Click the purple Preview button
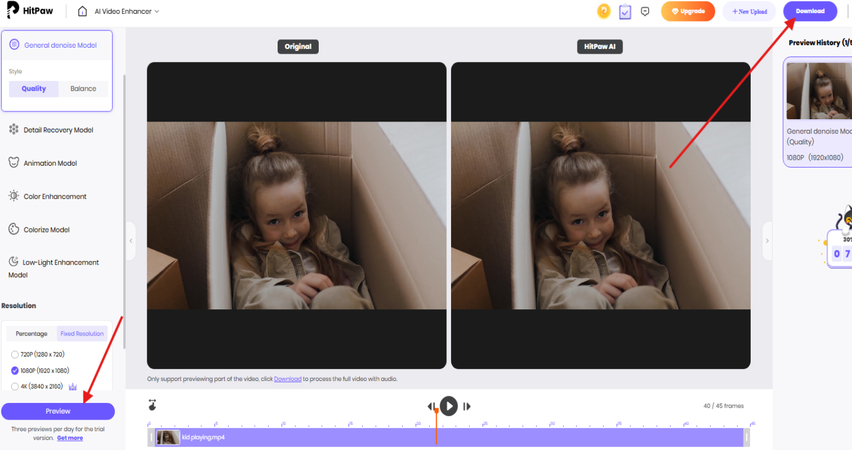This screenshot has width=852, height=450. 58,411
